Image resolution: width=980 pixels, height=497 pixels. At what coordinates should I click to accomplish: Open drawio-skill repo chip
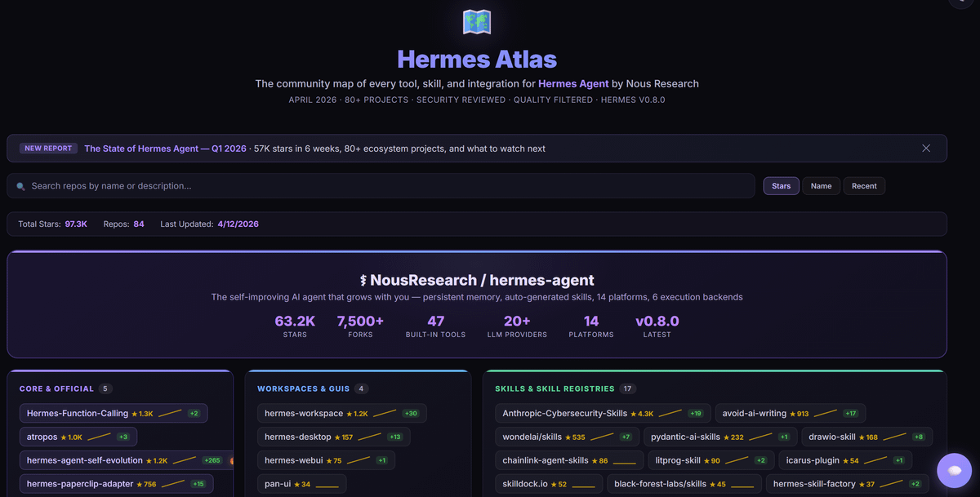pyautogui.click(x=866, y=437)
